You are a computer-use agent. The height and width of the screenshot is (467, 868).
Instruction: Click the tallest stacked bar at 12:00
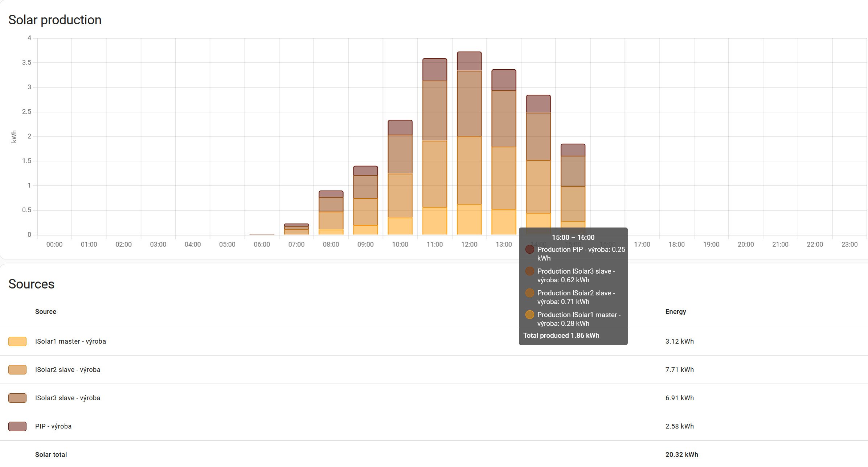469,143
